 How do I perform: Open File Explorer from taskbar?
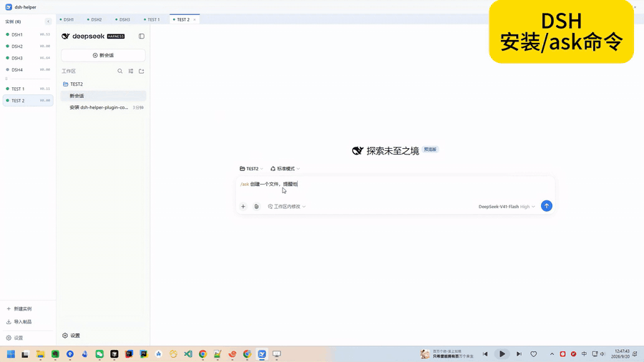coord(40,354)
